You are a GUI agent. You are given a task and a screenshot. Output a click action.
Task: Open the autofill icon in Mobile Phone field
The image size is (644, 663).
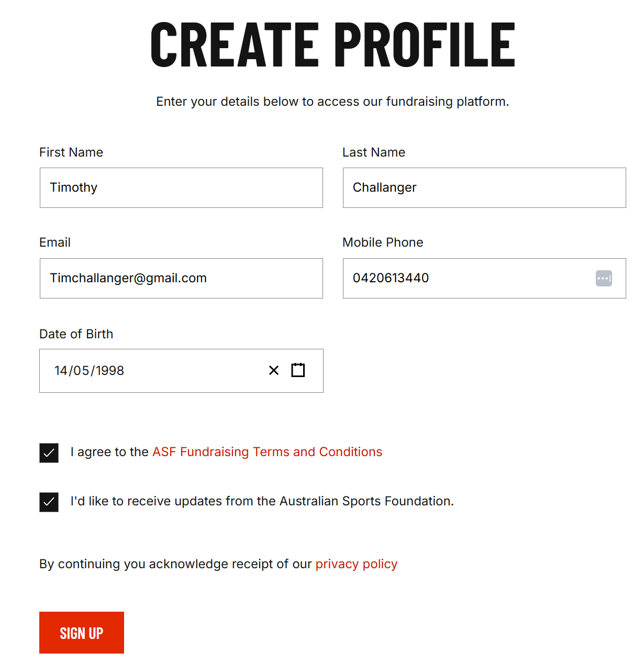pyautogui.click(x=604, y=278)
